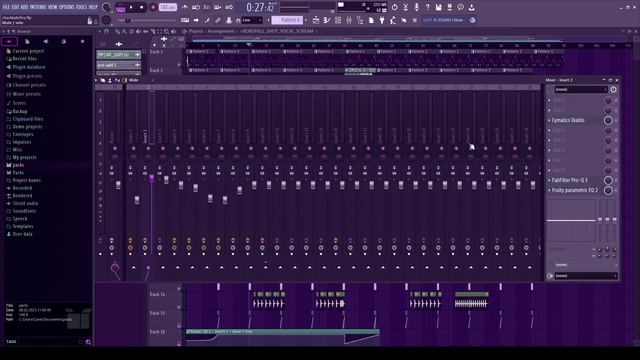This screenshot has width=640, height=360.
Task: Select the first browser tab icon
Action: (x=9, y=41)
